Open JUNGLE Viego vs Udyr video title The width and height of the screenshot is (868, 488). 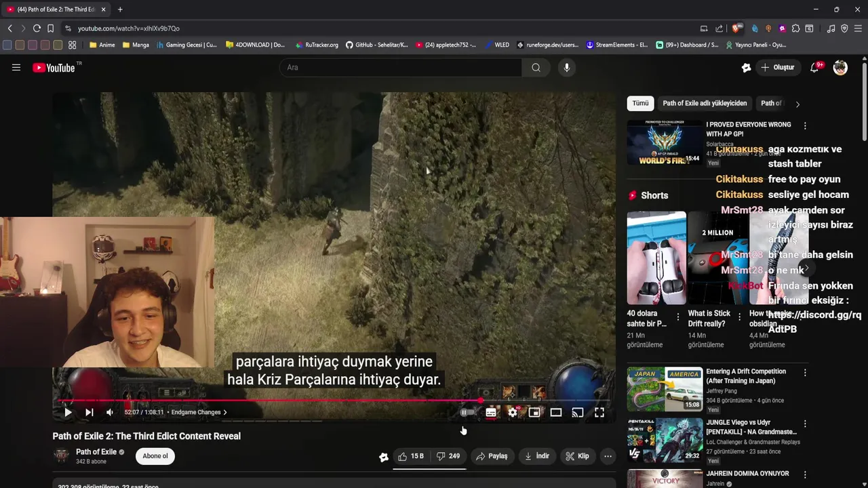pyautogui.click(x=751, y=427)
